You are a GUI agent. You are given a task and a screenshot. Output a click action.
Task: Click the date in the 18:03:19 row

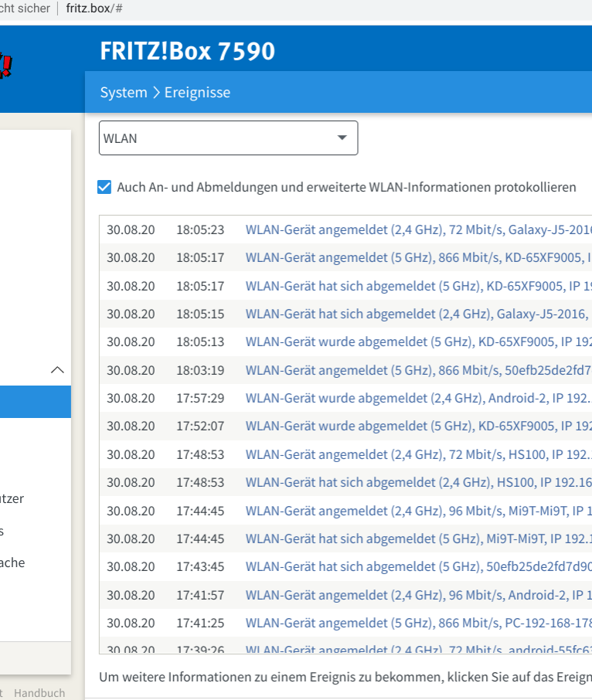tap(131, 370)
